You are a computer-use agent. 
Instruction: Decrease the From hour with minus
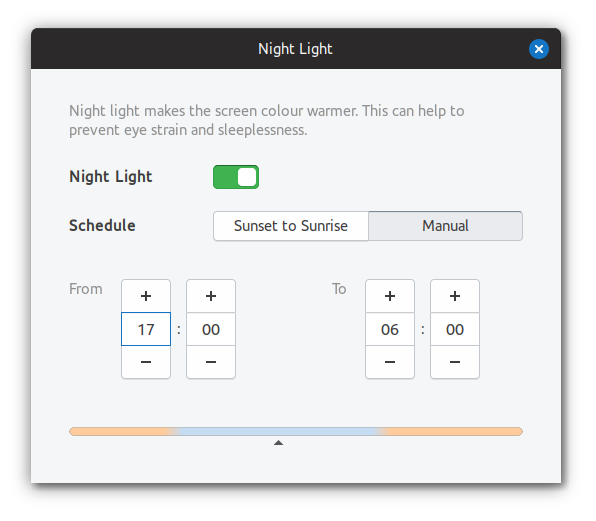(x=146, y=362)
